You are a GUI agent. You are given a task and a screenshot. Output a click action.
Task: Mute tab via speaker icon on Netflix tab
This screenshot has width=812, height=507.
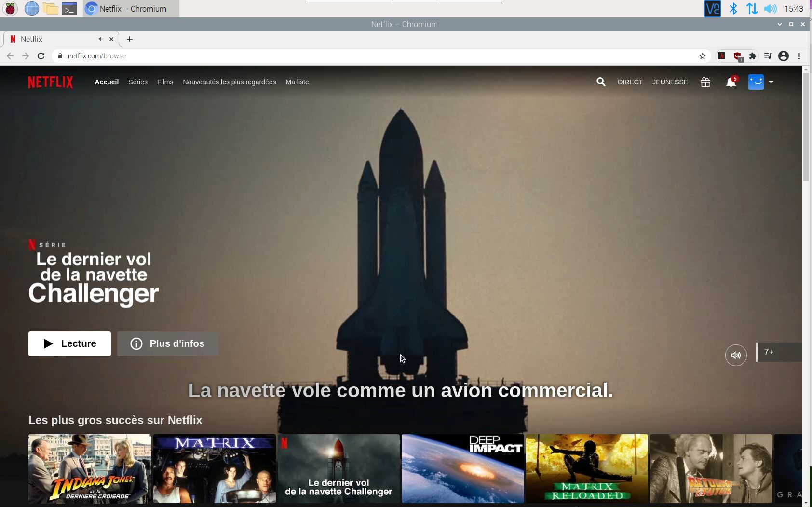pos(101,39)
